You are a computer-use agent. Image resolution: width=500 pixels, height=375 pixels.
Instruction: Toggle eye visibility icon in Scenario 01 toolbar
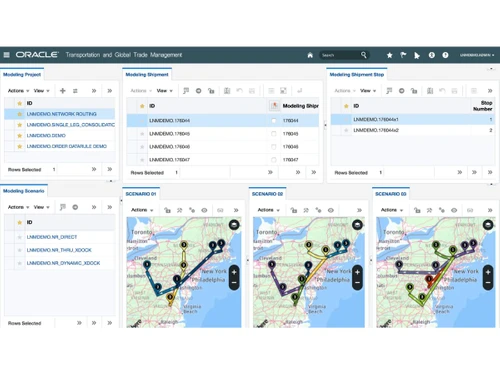(x=204, y=210)
